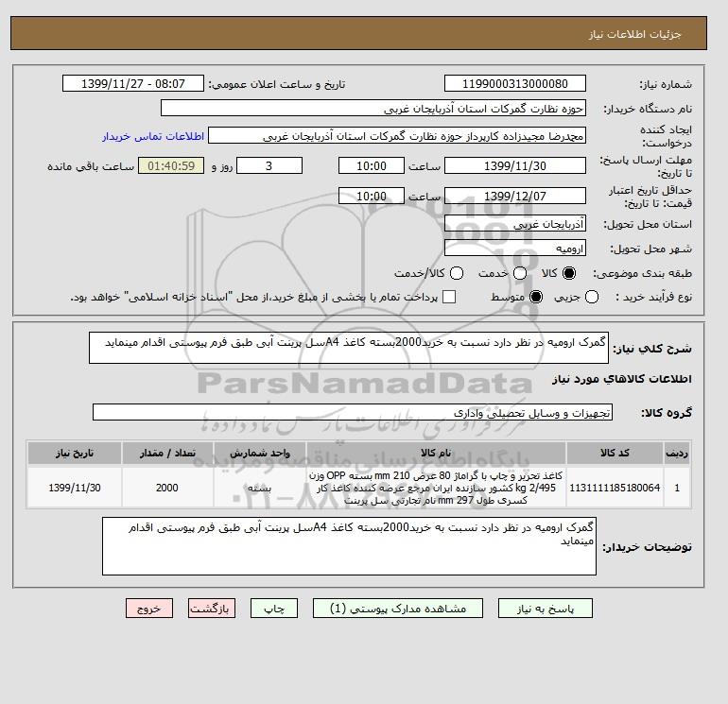Click the announcement date field 1399/11/27 - 08:07
This screenshot has width=728, height=704.
133,83
